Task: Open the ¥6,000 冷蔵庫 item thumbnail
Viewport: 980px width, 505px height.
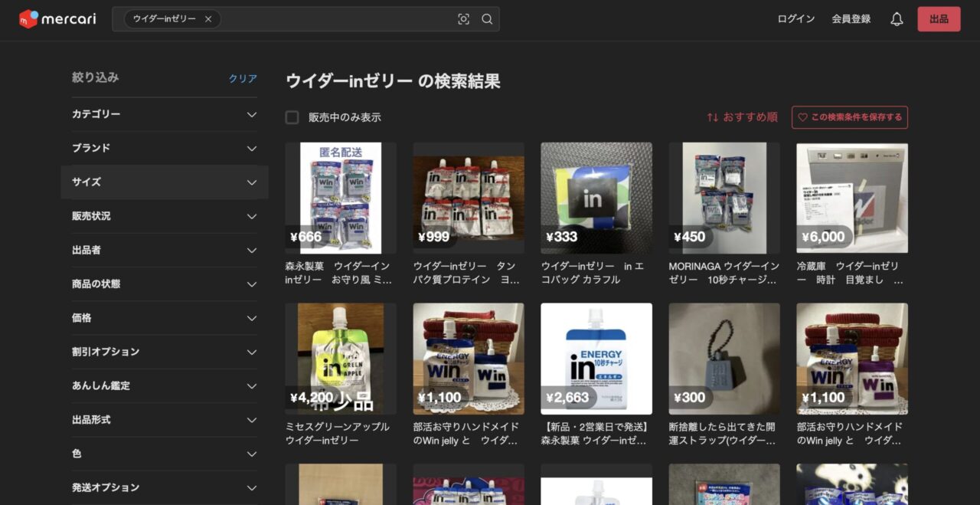Action: click(852, 198)
